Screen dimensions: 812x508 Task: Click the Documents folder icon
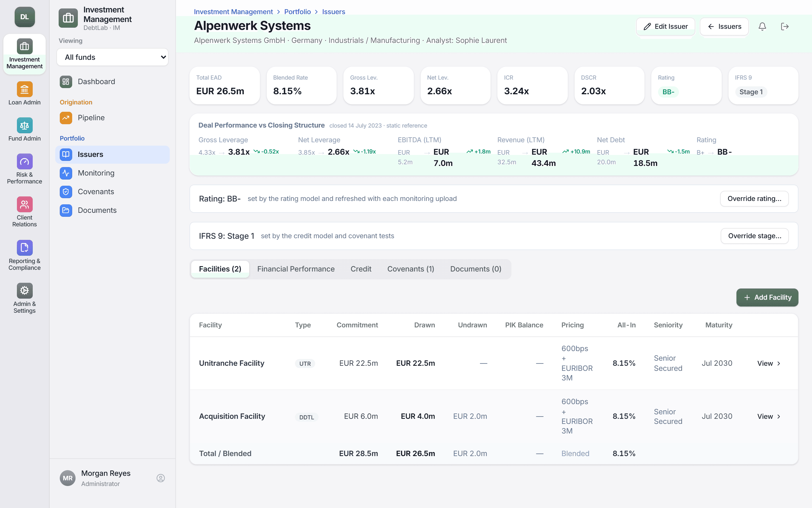(x=66, y=210)
